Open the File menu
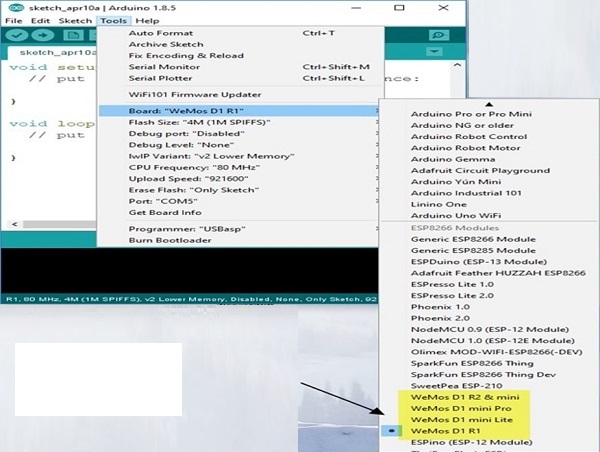600x452 pixels. (x=13, y=20)
